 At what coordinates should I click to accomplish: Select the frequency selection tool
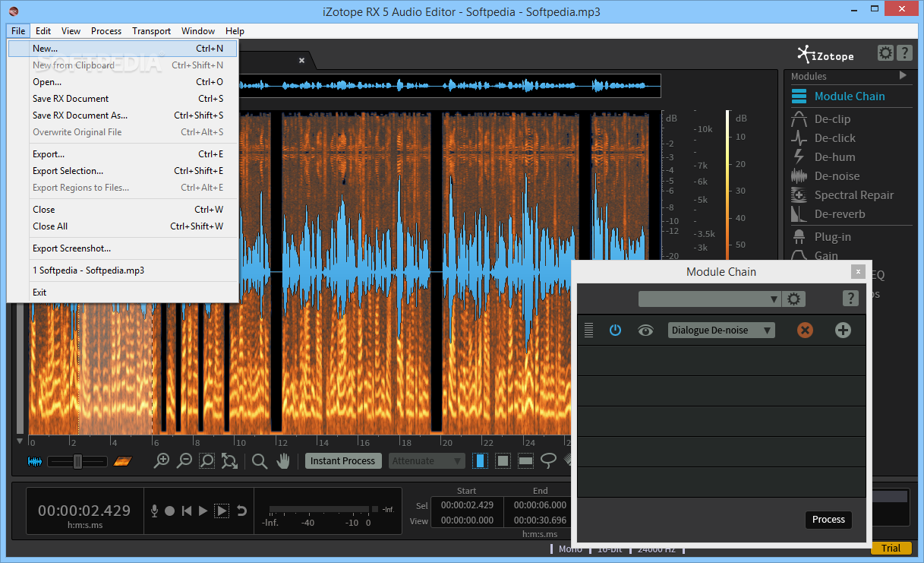525,460
